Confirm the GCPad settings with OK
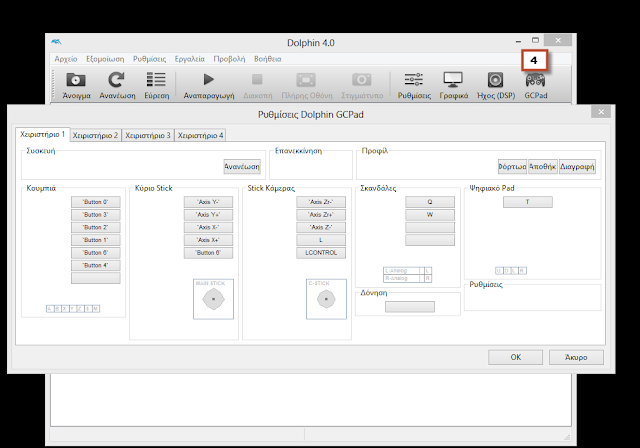Screen dimensions: 640x448 point(516,357)
